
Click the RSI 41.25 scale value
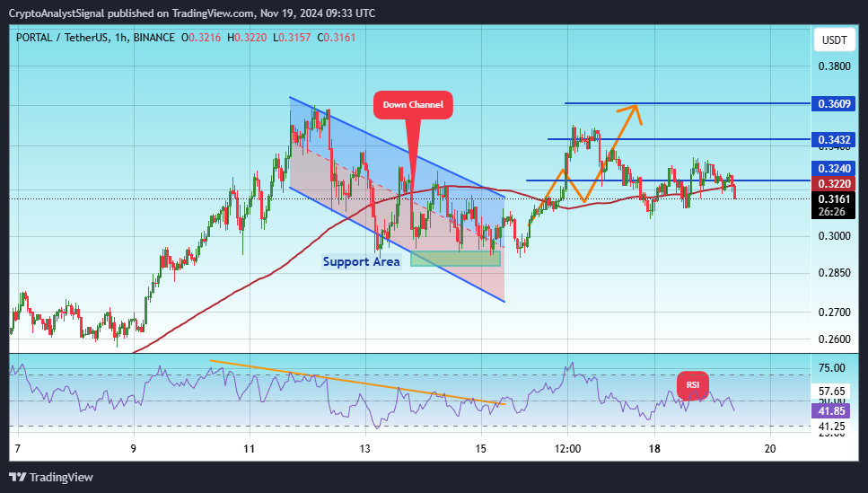[x=831, y=427]
